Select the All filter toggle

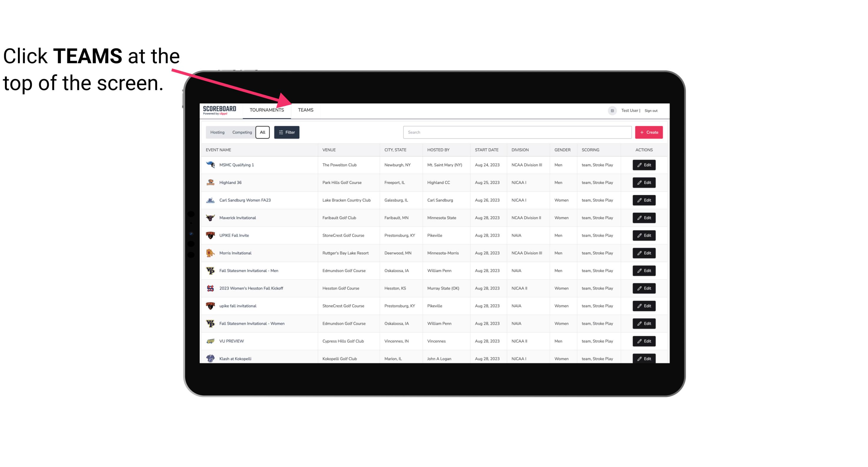263,132
